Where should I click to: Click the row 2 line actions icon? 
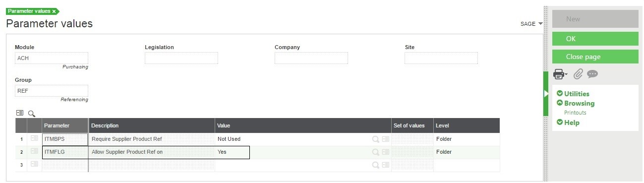[34, 151]
